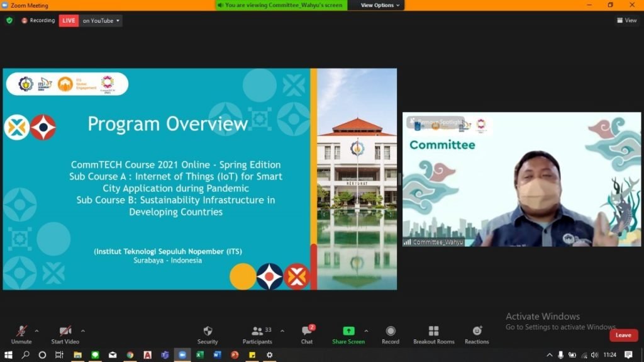The image size is (644, 362).
Task: Click the shared Program Overview slide
Action: [x=199, y=179]
